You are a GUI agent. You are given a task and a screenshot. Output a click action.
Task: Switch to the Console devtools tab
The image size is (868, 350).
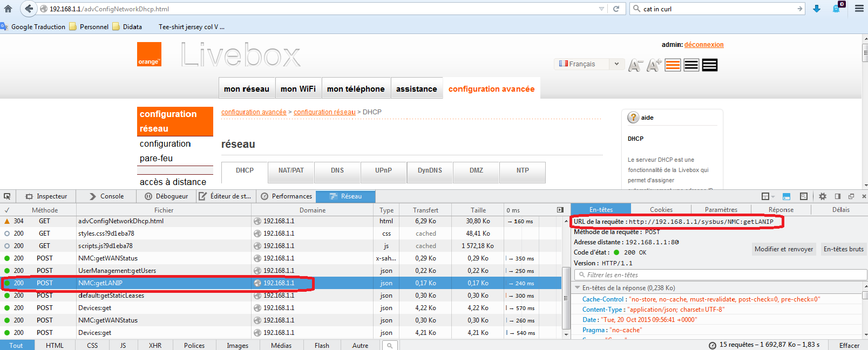(x=106, y=196)
